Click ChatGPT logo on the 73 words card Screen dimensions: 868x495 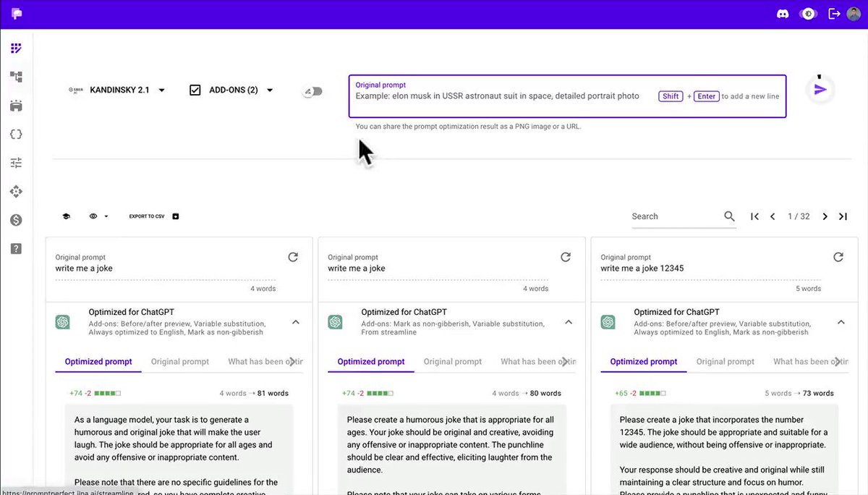pos(608,322)
